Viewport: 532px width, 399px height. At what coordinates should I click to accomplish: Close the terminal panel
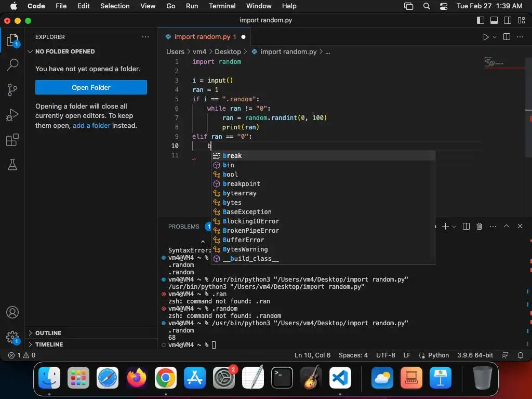pos(520,226)
